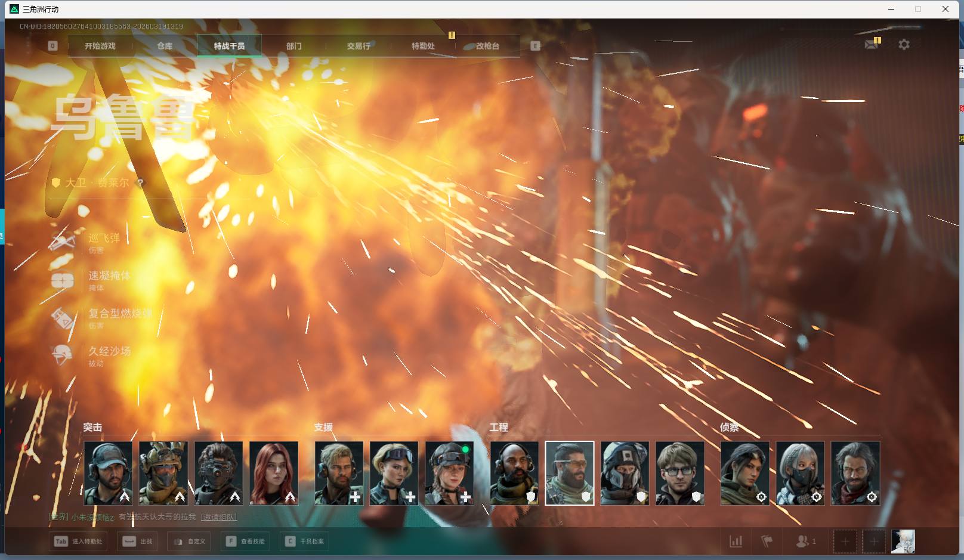Viewport: 964px width, 560px height.
Task: Open the 干员档案 button
Action: pyautogui.click(x=304, y=542)
